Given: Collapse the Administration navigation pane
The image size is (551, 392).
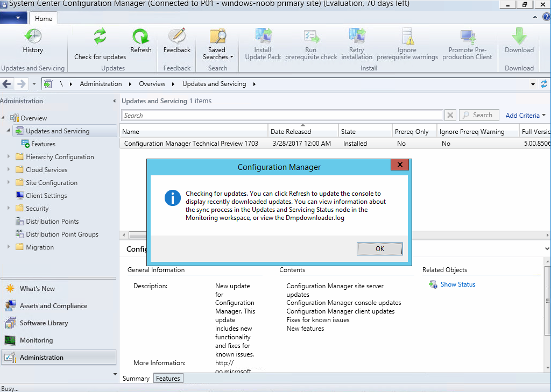Looking at the screenshot, I should tap(114, 101).
